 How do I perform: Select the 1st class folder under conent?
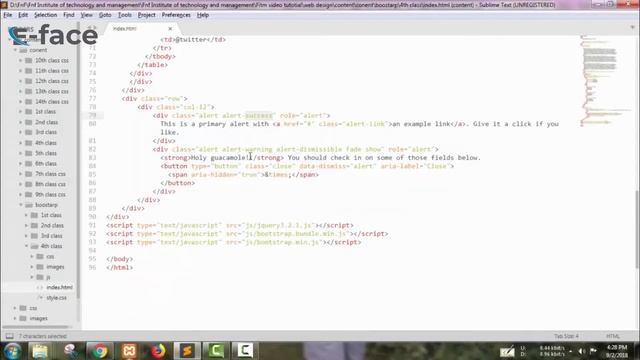click(45, 112)
